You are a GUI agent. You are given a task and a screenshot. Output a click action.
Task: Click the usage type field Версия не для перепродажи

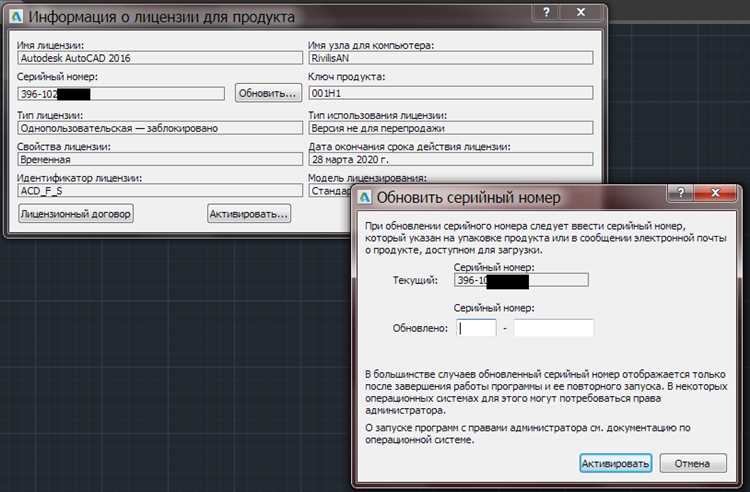[451, 128]
